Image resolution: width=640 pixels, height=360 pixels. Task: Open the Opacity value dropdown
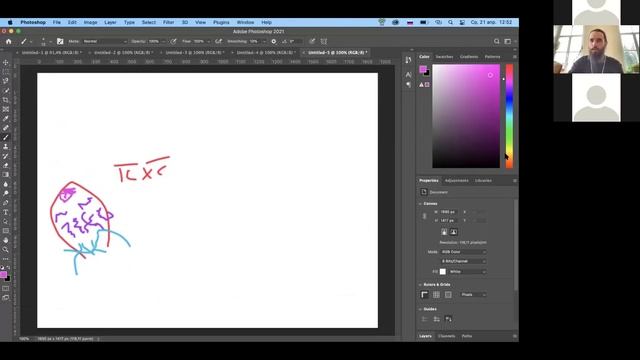164,41
